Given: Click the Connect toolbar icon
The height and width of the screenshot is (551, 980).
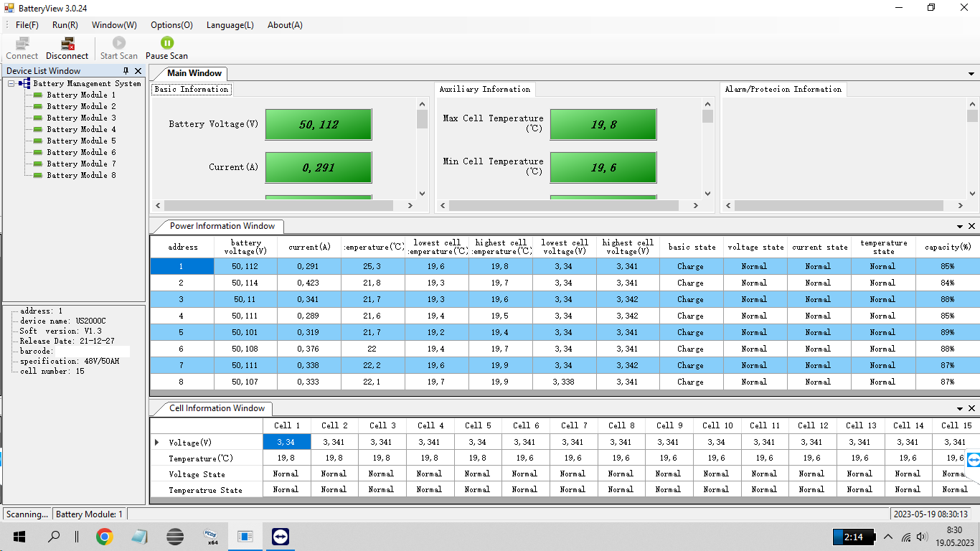Looking at the screenshot, I should click(22, 44).
